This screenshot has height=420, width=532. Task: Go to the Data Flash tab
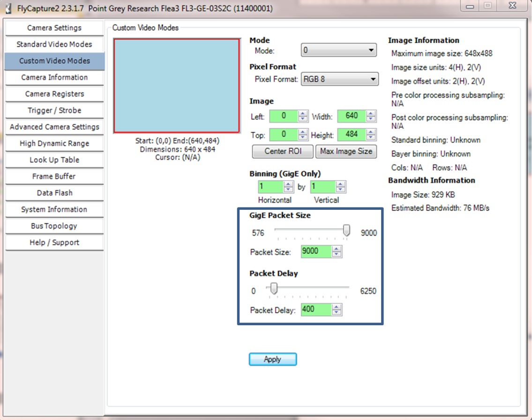tap(54, 193)
